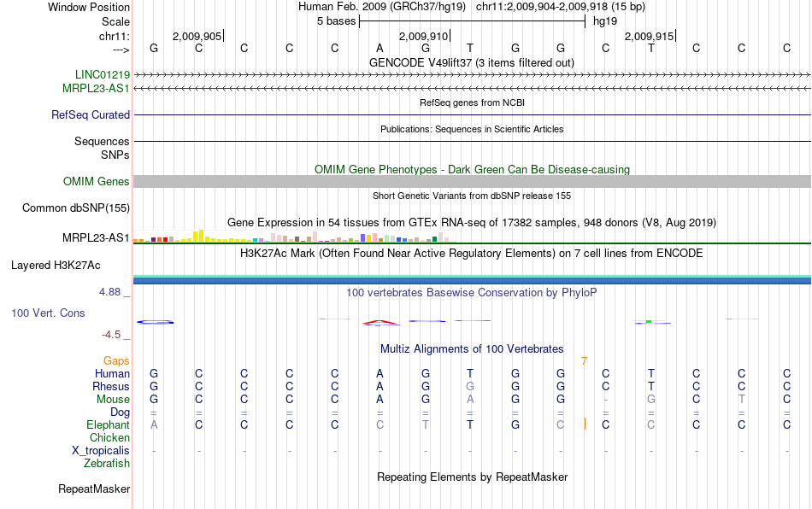This screenshot has width=812, height=509.
Task: Select the Common dbSNP(155) label
Action: pos(75,208)
